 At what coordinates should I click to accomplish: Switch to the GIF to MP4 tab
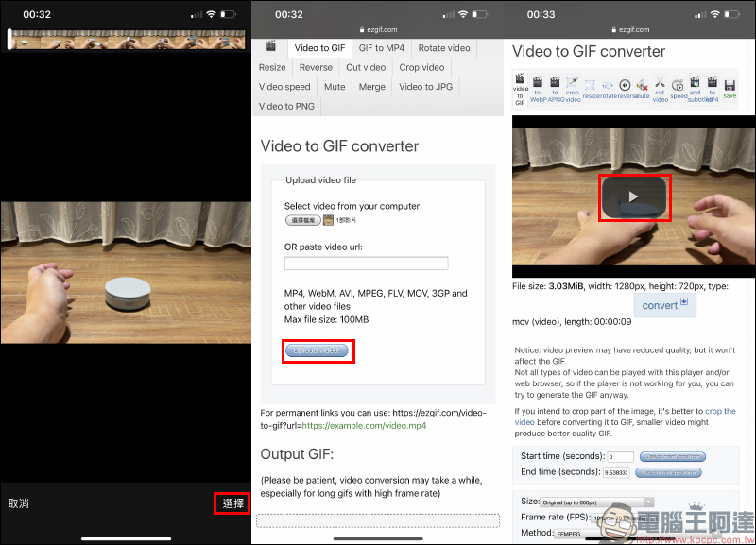click(x=382, y=48)
